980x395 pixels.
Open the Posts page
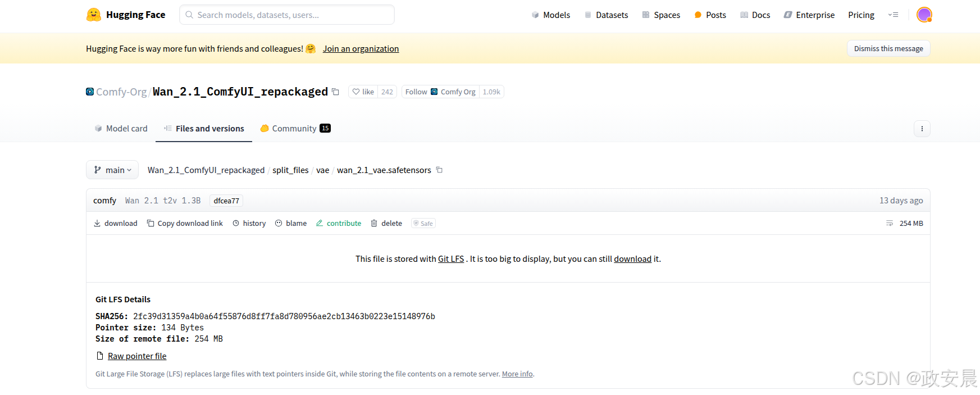(x=710, y=15)
